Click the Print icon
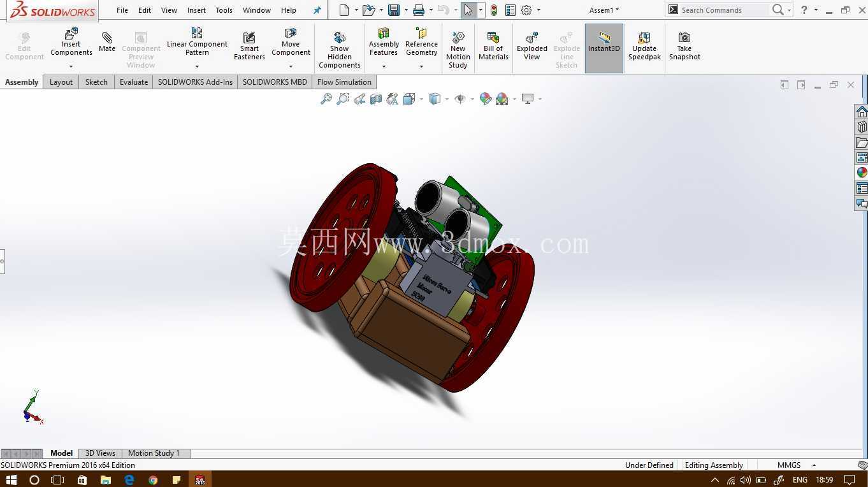 [x=419, y=10]
